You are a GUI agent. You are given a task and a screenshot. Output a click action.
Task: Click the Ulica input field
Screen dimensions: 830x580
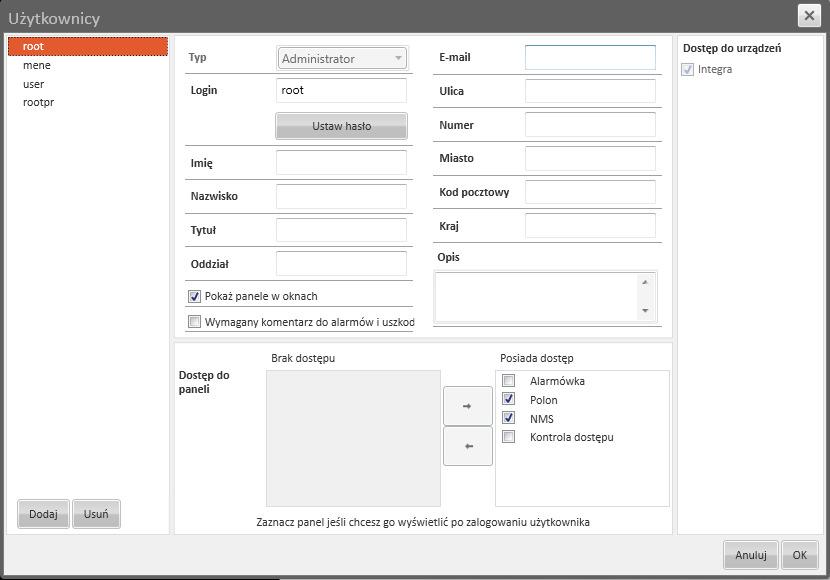590,91
